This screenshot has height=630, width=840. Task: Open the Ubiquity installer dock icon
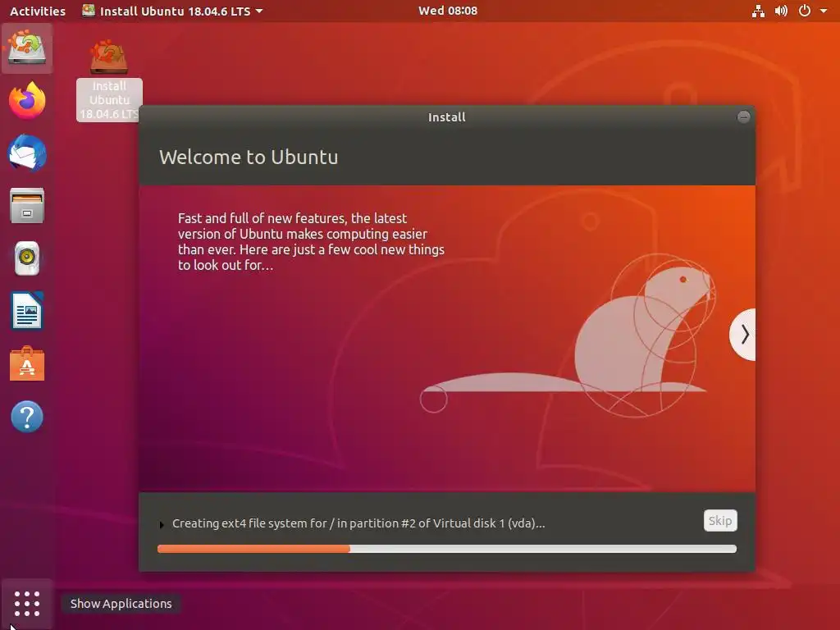pos(27,48)
